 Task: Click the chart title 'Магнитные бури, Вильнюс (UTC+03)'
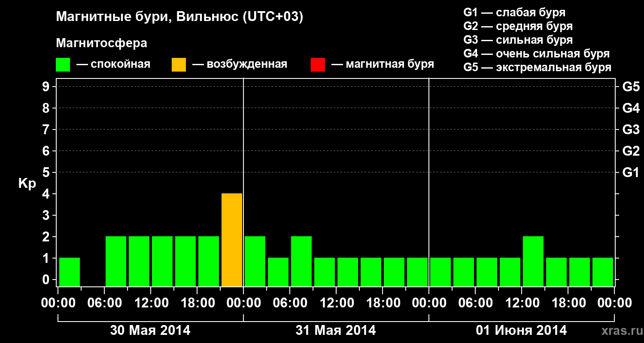(x=179, y=17)
